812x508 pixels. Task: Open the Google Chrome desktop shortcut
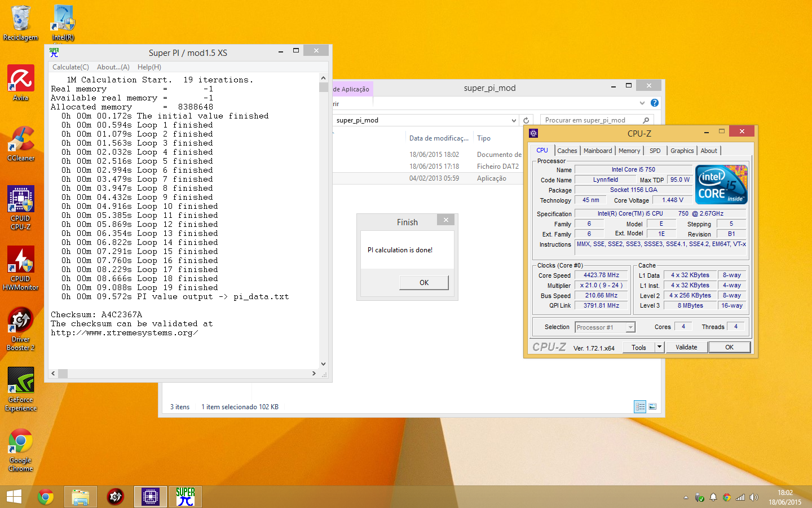pyautogui.click(x=20, y=450)
